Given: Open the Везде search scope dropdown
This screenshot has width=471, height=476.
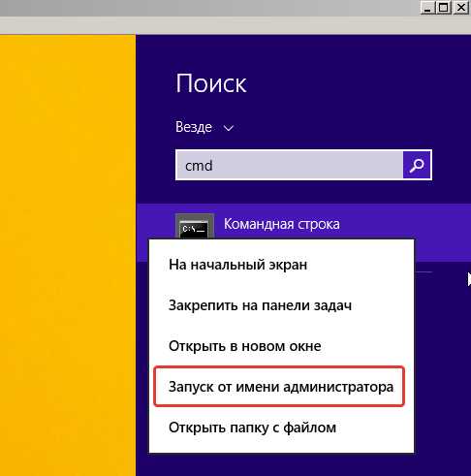Looking at the screenshot, I should point(204,127).
